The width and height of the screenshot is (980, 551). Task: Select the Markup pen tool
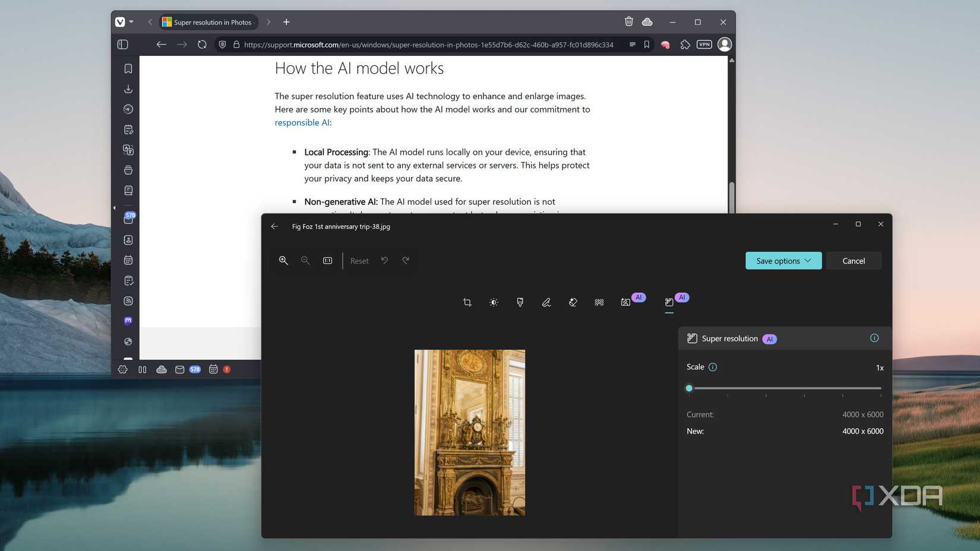[x=546, y=302]
